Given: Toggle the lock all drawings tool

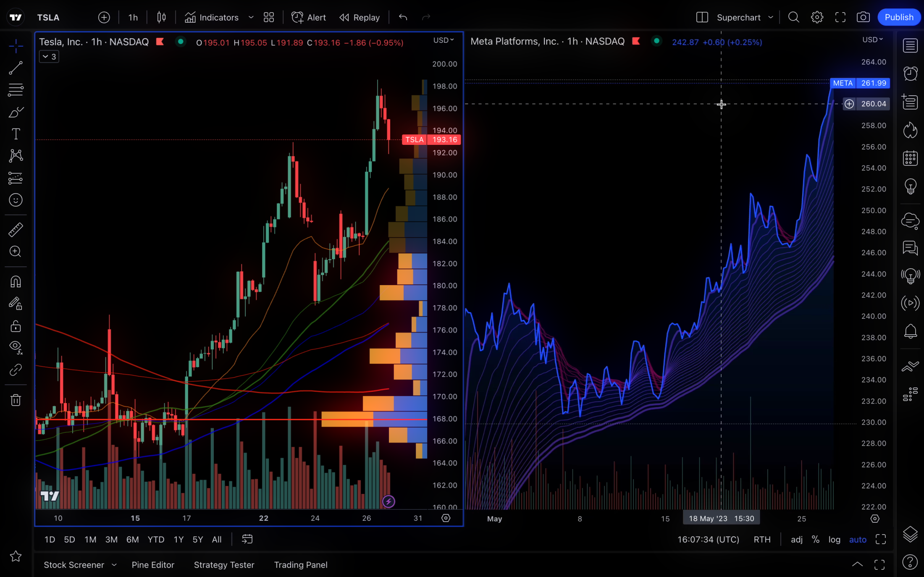Looking at the screenshot, I should click(x=16, y=326).
